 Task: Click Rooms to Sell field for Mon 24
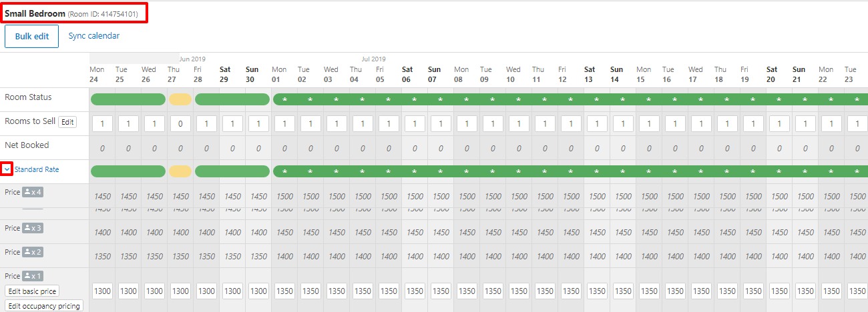102,124
